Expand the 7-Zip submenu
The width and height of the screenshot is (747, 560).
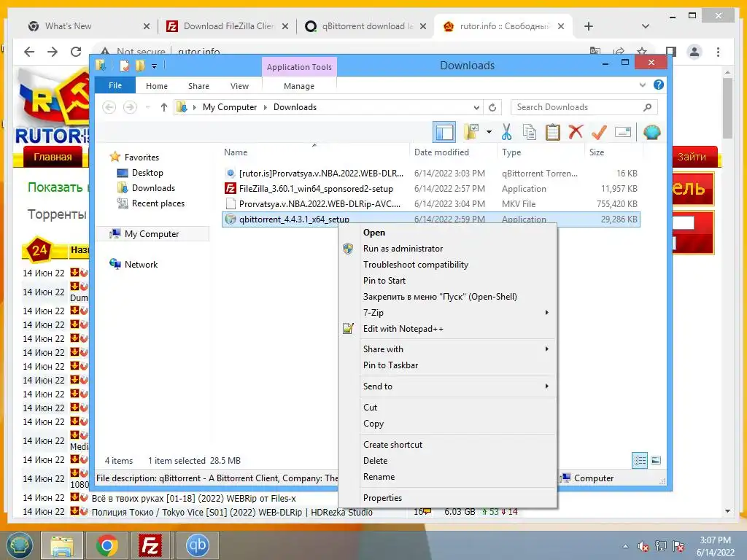(x=448, y=313)
